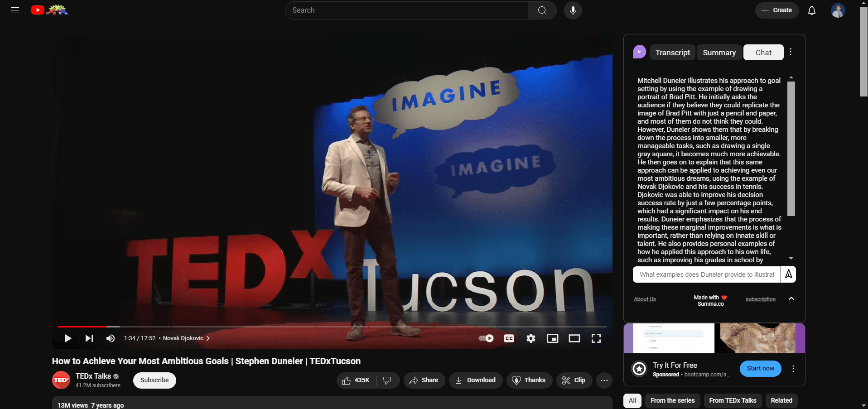
Task: Click the chat question input field
Action: click(707, 274)
